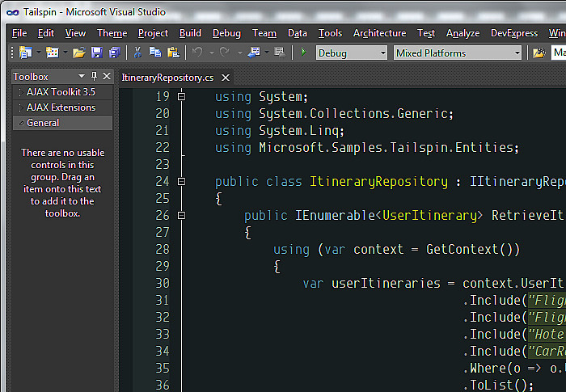Click the Open File toolbar icon
This screenshot has height=392, width=566.
coord(78,53)
